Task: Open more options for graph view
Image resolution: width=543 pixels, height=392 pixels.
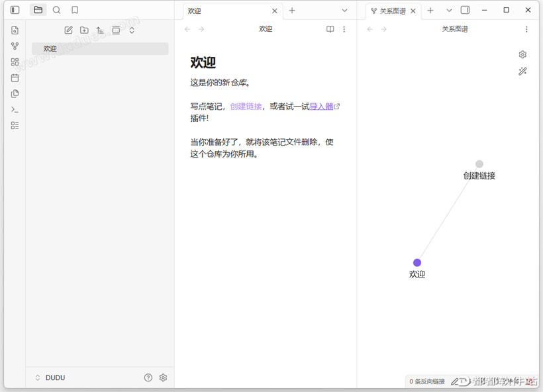Action: (526, 29)
